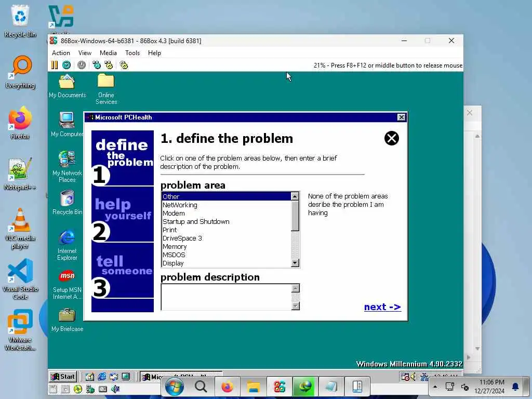Screen dimensions: 532x399
Task: Select Modem problem area
Action: tap(227, 213)
